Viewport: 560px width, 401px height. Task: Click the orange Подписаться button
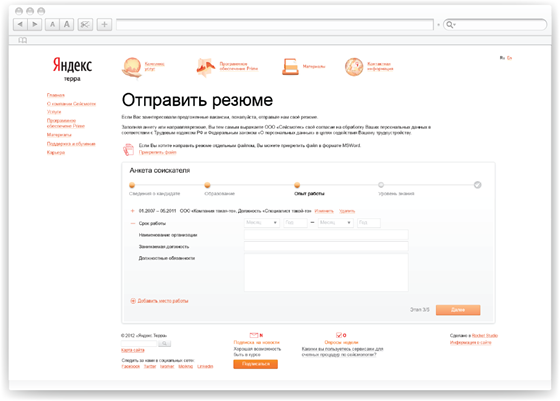[255, 364]
